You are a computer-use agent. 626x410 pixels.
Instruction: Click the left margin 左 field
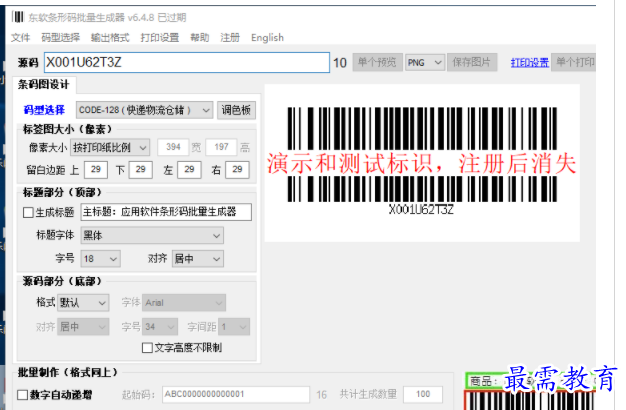[189, 170]
